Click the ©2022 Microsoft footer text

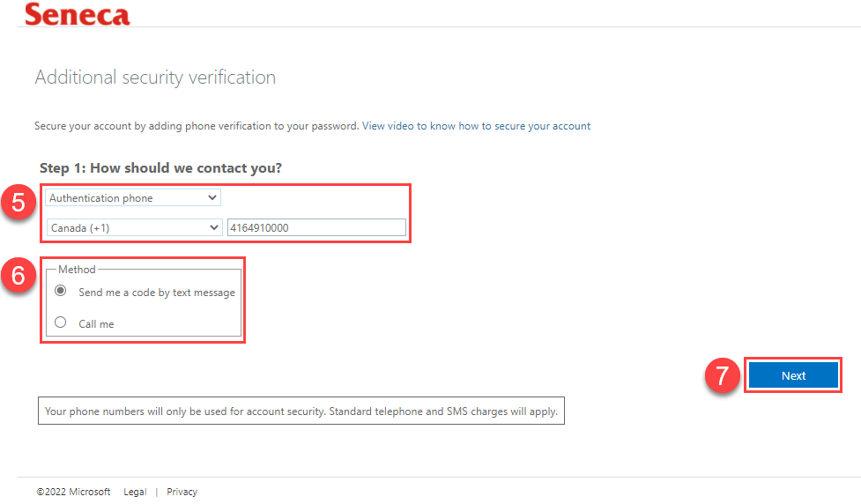73,492
